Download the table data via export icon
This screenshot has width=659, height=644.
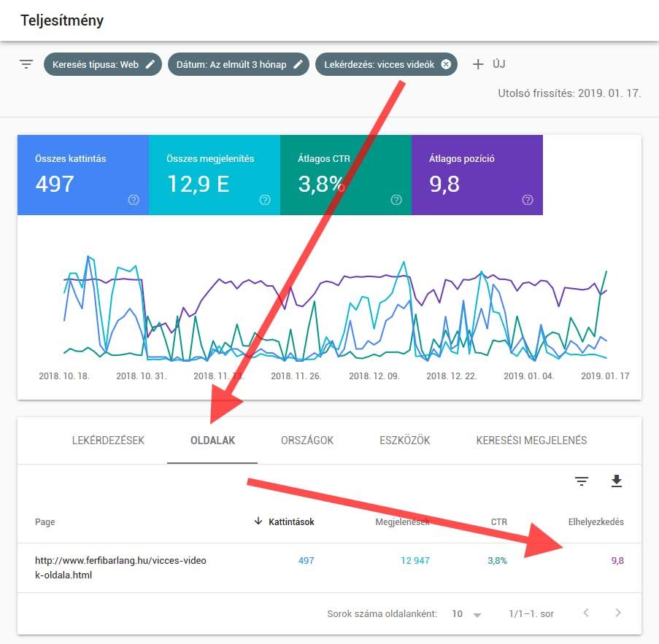point(617,481)
